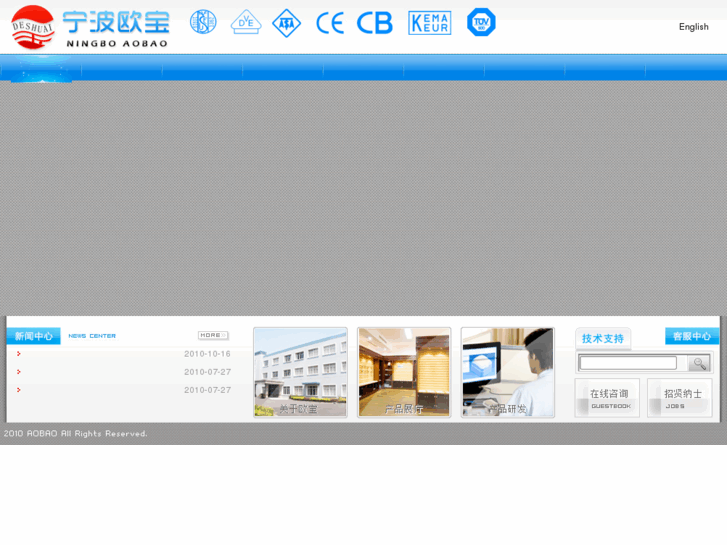Click the first round certification badge
This screenshot has width=727, height=545.
[x=203, y=22]
